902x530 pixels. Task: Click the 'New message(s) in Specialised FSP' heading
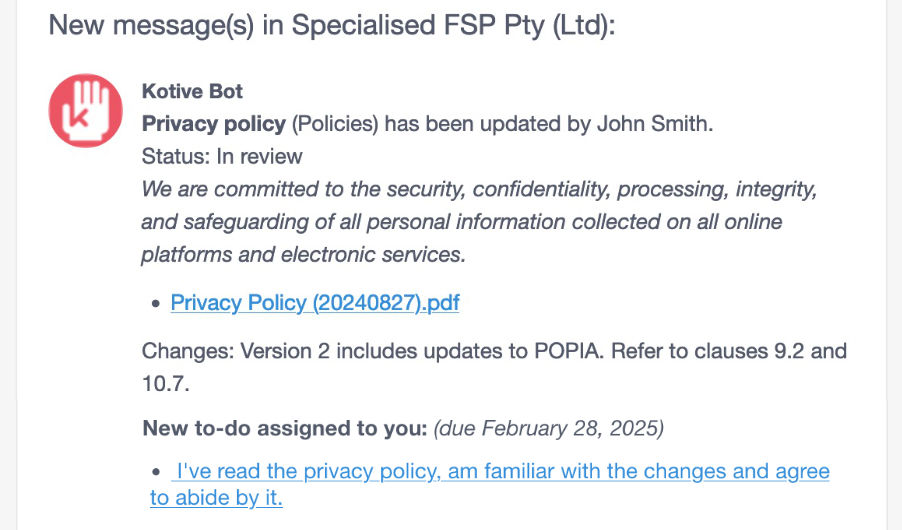332,25
